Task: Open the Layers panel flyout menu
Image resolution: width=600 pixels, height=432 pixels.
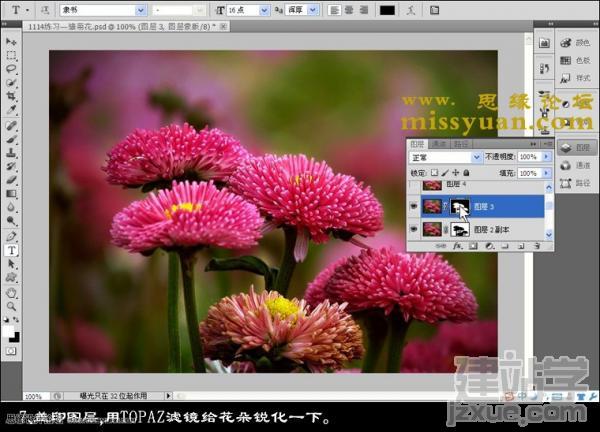Action: 548,144
